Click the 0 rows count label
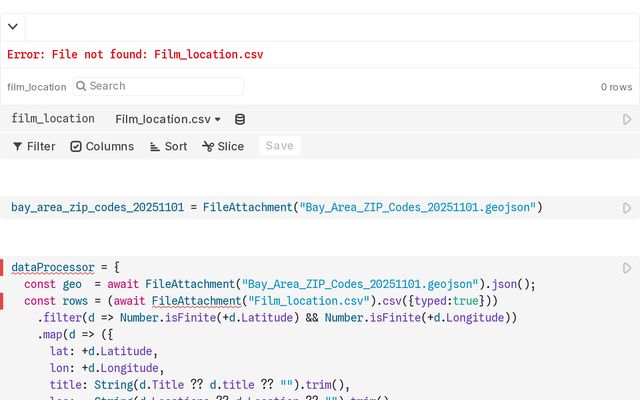Viewport: 640px width, 400px height. coord(616,87)
